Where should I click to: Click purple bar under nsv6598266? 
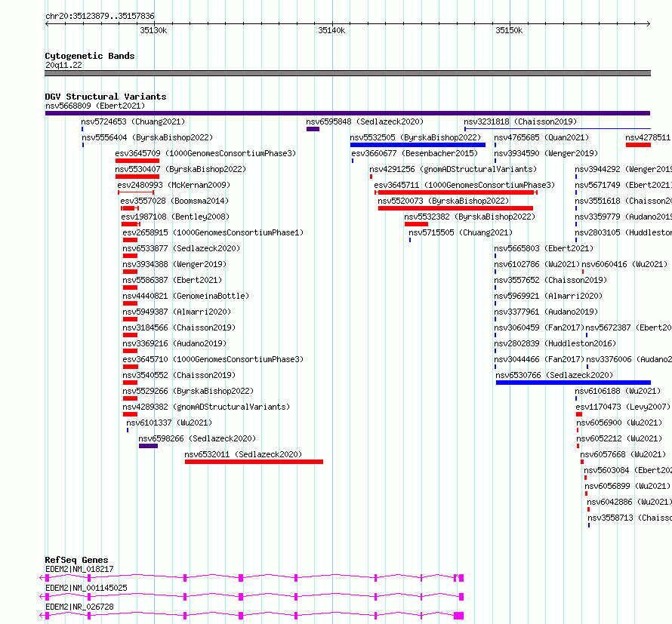148,446
